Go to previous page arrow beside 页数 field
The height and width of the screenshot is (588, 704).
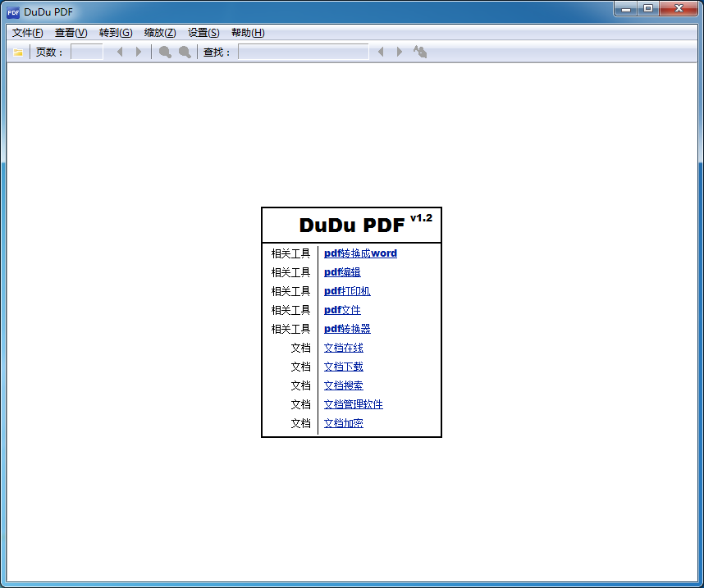click(x=120, y=52)
